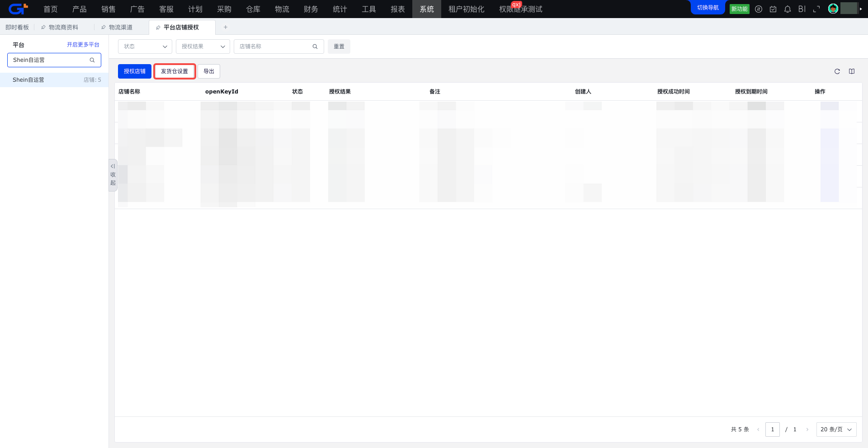The width and height of the screenshot is (868, 448).
Task: Add a new tab with plus icon
Action: (226, 27)
